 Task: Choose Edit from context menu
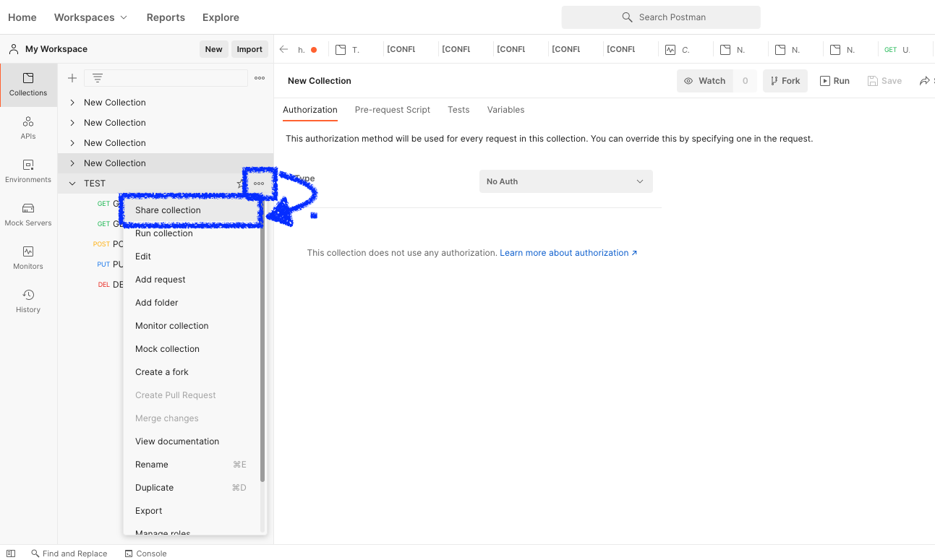[x=192, y=257]
